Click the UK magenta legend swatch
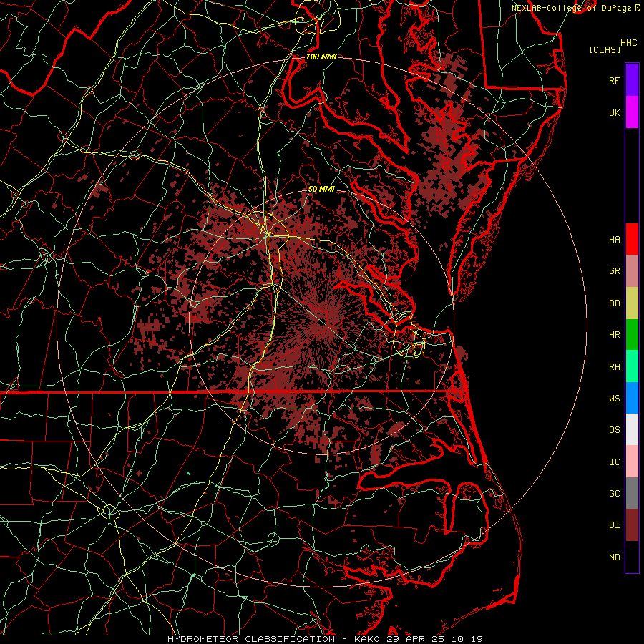The height and width of the screenshot is (644, 644). (x=632, y=112)
